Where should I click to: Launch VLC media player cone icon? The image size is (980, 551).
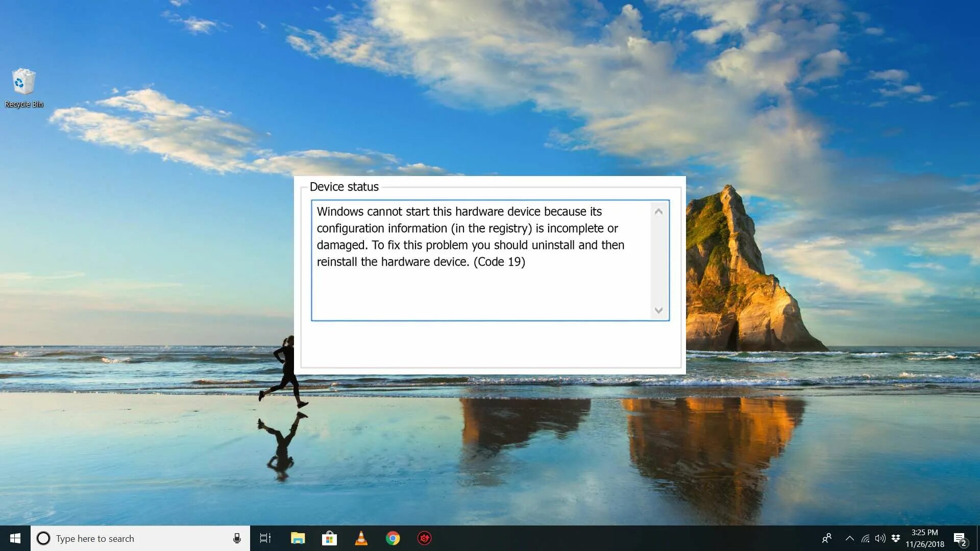(x=361, y=538)
